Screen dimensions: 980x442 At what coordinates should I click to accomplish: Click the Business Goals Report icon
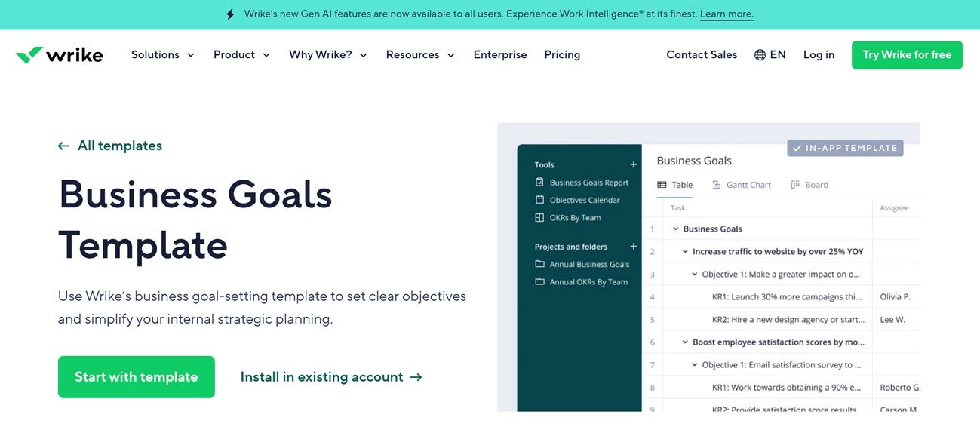(x=539, y=182)
